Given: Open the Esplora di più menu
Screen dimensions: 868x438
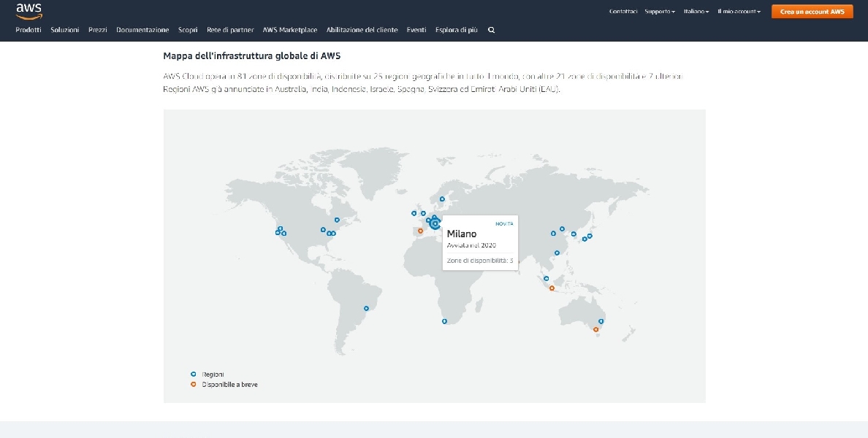Looking at the screenshot, I should 456,30.
